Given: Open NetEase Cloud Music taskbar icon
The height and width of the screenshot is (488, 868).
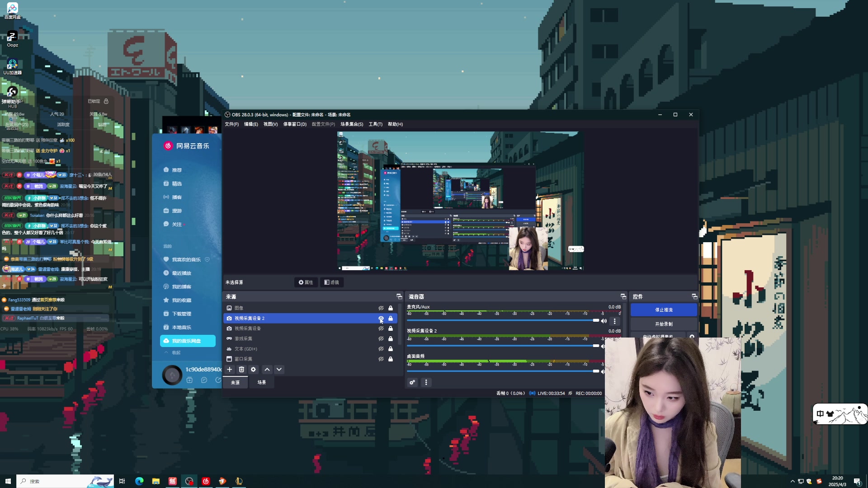Looking at the screenshot, I should click(x=206, y=481).
